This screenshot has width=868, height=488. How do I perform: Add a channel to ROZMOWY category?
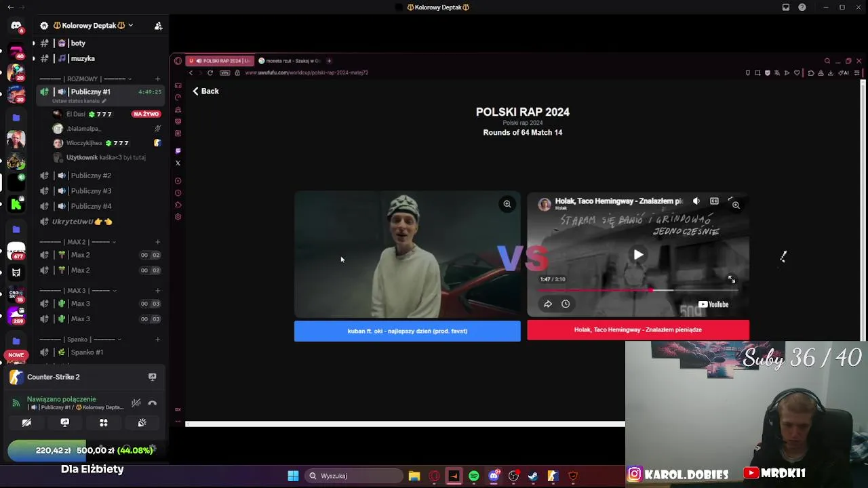click(x=158, y=79)
